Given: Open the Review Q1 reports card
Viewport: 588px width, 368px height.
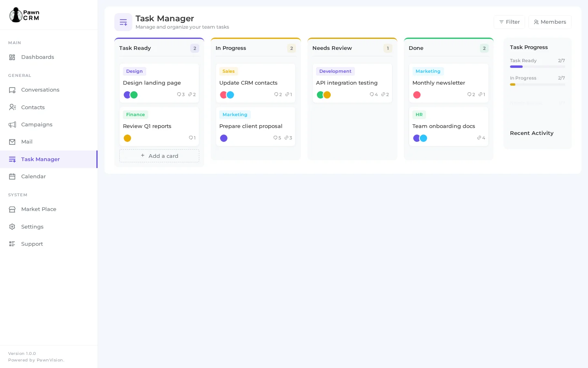Looking at the screenshot, I should [x=159, y=126].
